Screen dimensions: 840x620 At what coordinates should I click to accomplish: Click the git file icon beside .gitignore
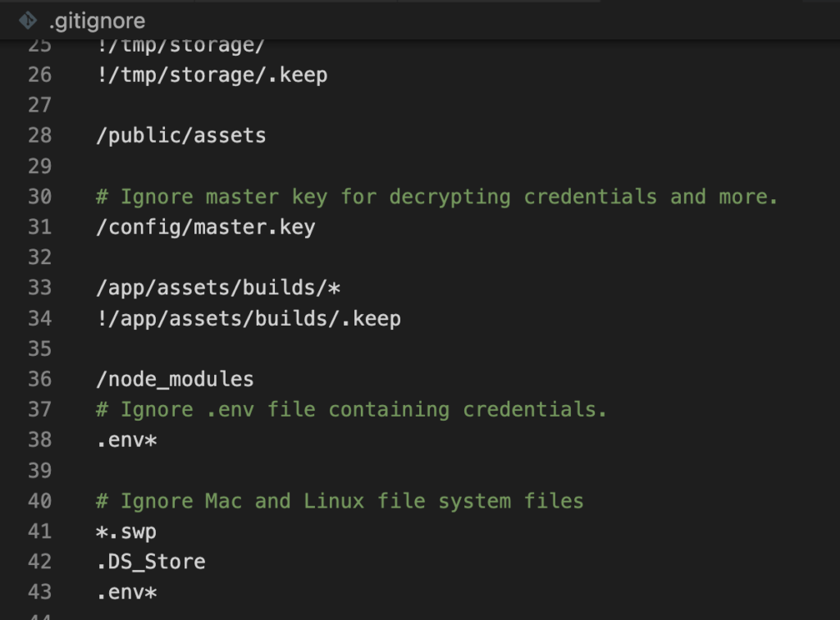(x=28, y=21)
